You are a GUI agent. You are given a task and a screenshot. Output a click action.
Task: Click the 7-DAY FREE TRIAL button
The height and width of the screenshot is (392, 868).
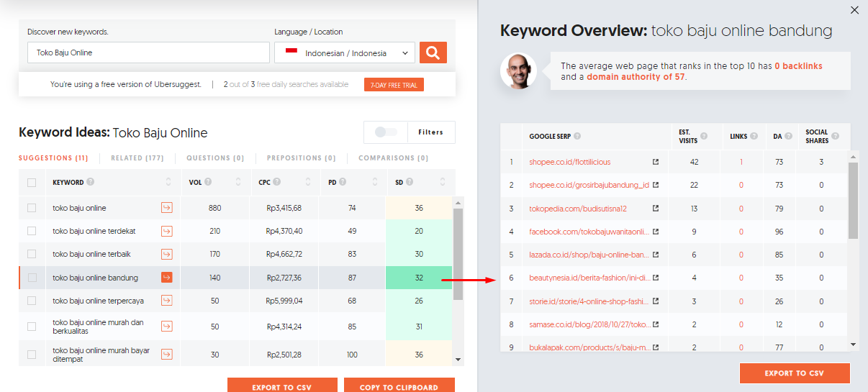(394, 85)
